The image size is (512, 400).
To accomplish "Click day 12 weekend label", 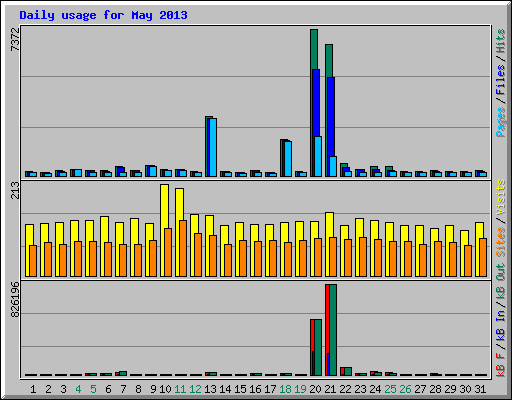I will tap(195, 389).
